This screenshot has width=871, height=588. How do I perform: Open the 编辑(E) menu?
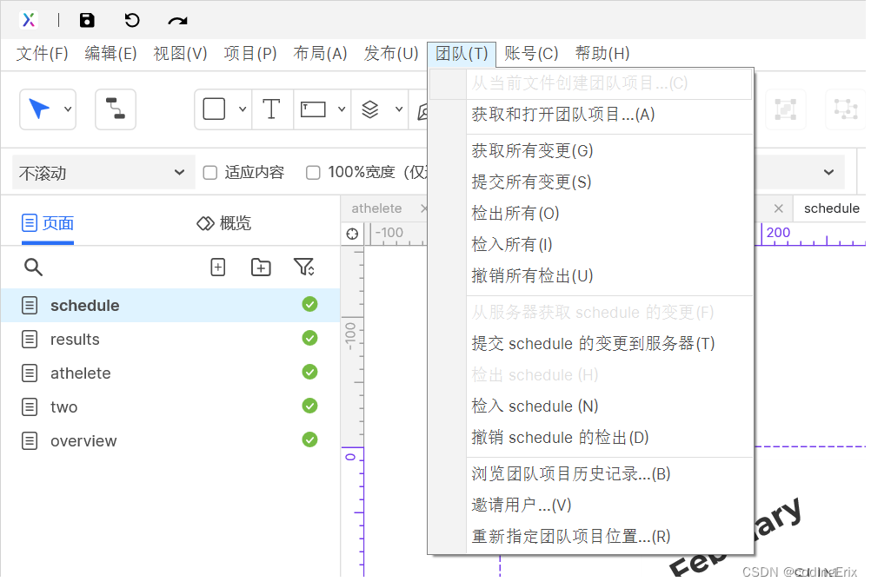pos(111,54)
